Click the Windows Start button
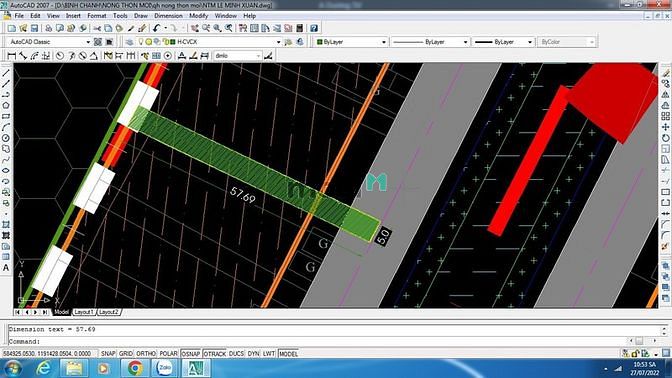Image resolution: width=672 pixels, height=378 pixels. point(12,368)
